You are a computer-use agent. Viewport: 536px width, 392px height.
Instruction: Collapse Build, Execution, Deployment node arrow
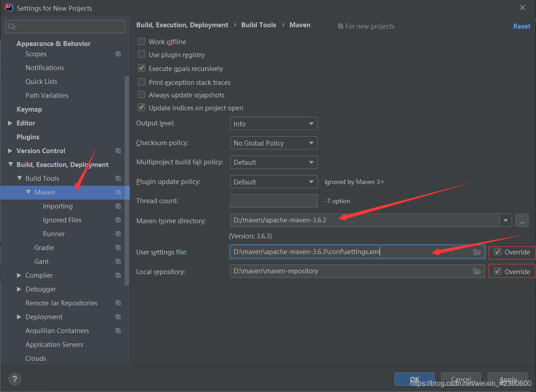[x=10, y=165]
